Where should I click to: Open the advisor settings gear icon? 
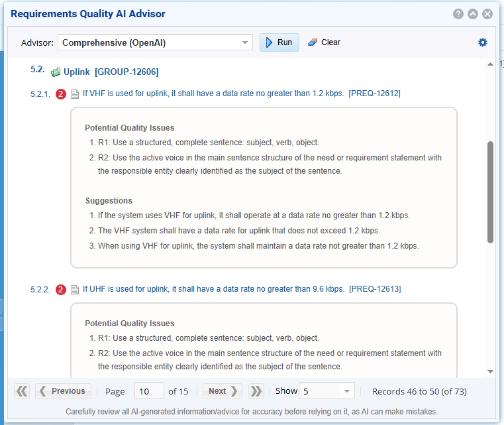pos(483,42)
